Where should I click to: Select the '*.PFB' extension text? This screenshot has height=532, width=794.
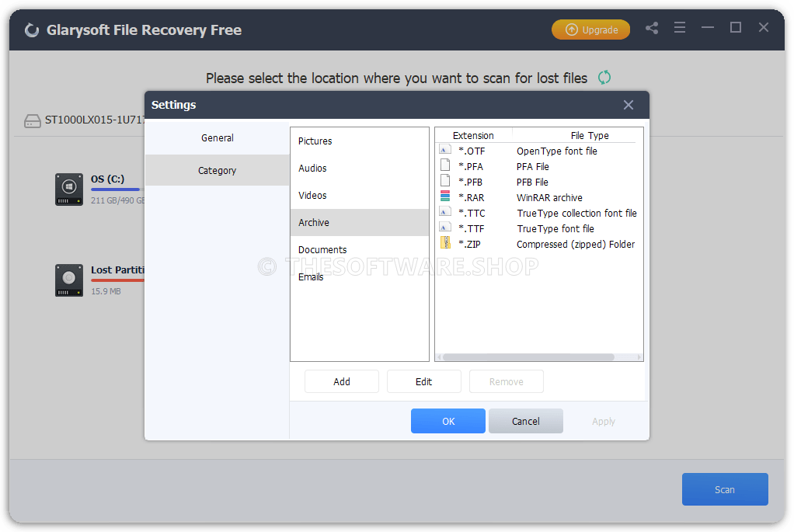coord(470,183)
